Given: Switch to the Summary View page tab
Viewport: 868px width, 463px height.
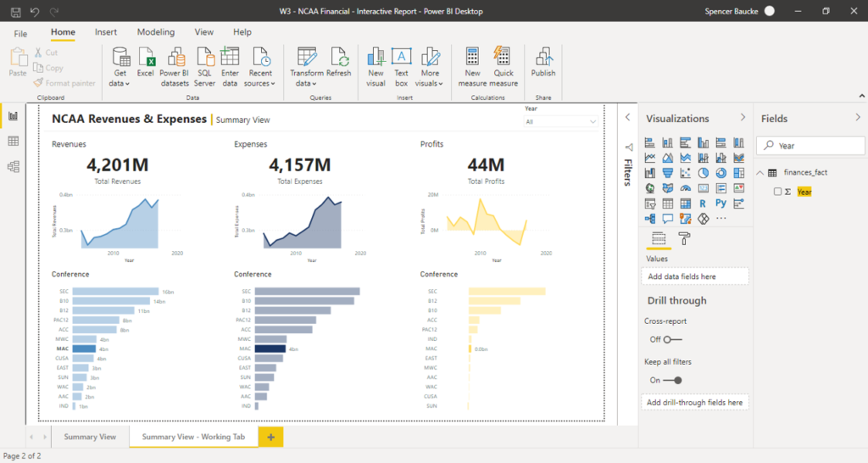Looking at the screenshot, I should tap(90, 437).
